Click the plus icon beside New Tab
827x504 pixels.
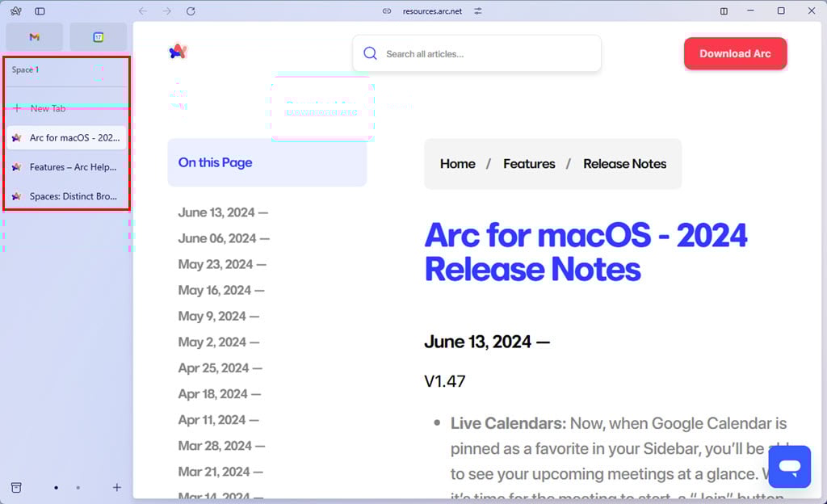coord(18,108)
